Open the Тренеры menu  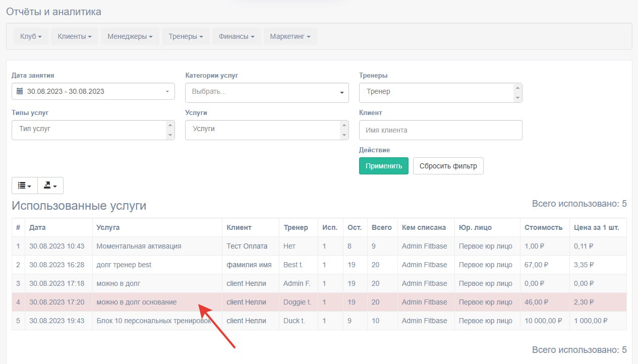(185, 36)
